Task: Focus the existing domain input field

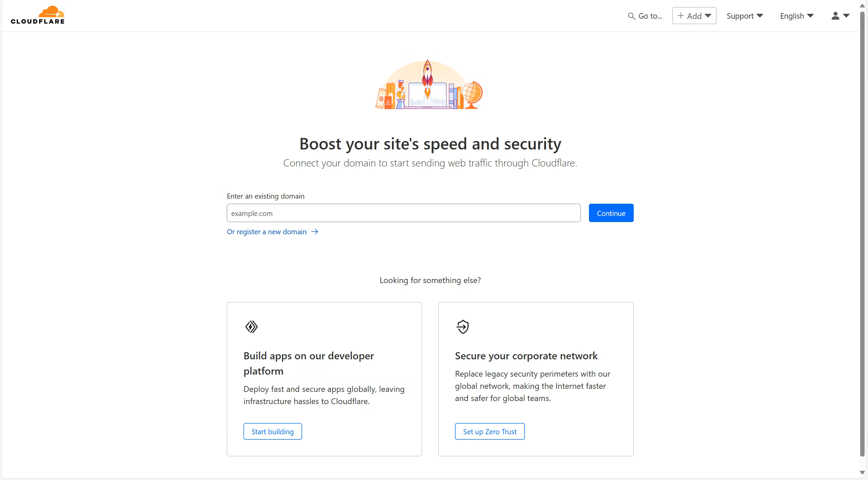Action: [403, 213]
